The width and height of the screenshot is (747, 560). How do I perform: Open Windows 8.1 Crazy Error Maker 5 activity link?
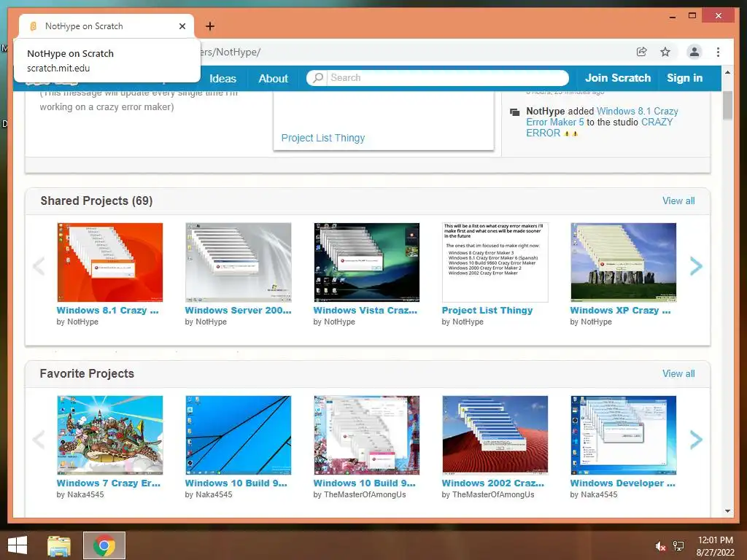pyautogui.click(x=602, y=117)
